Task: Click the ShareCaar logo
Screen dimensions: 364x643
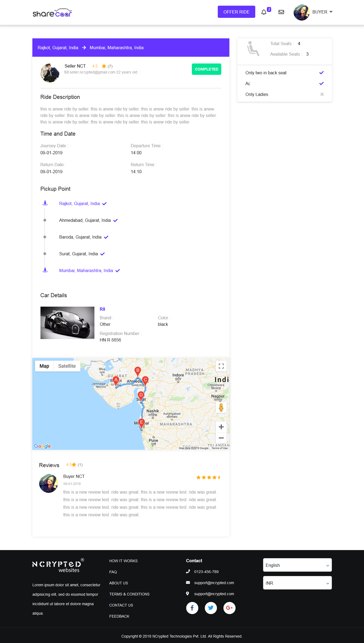Action: click(52, 13)
